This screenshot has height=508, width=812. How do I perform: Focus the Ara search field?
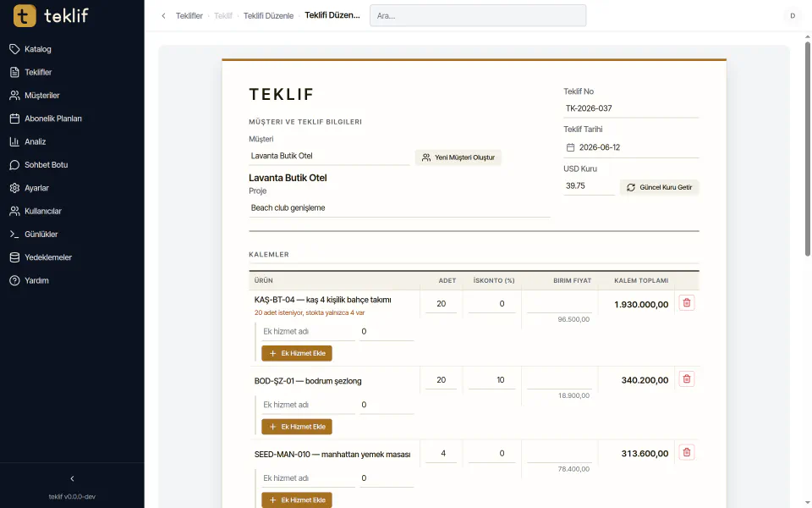(478, 15)
